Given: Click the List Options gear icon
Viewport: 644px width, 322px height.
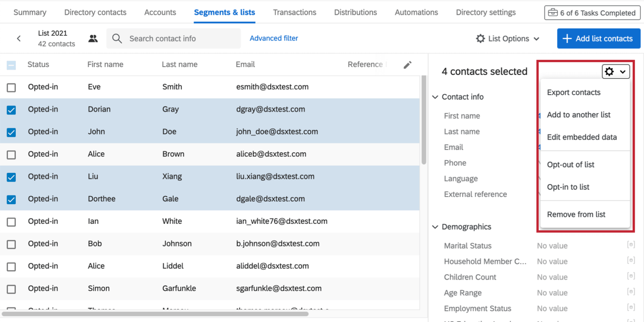Looking at the screenshot, I should point(480,38).
